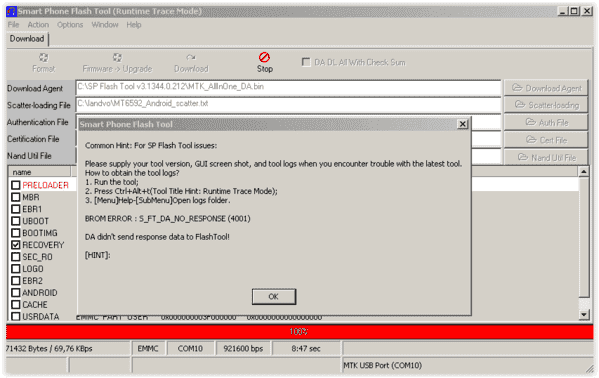Click the Download toolbar arrow icon
This screenshot has width=599, height=378.
point(191,57)
